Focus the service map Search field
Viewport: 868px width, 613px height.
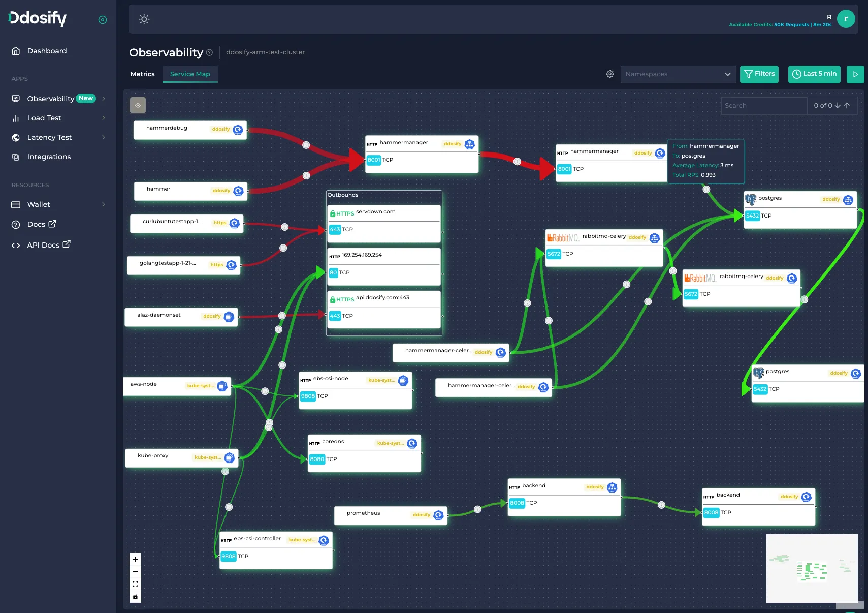point(764,105)
